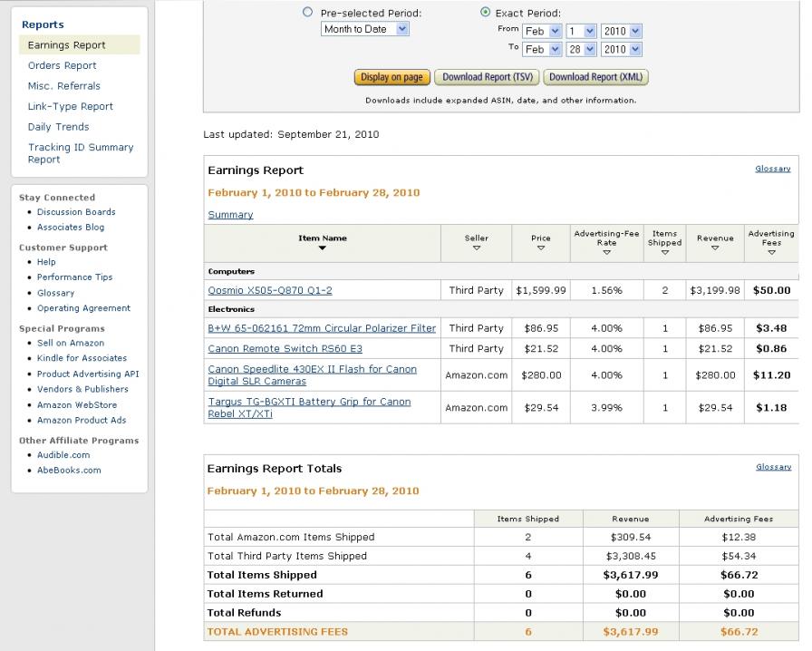Open the From year 2010 dropdown
This screenshot has height=651, width=812.
(x=621, y=31)
